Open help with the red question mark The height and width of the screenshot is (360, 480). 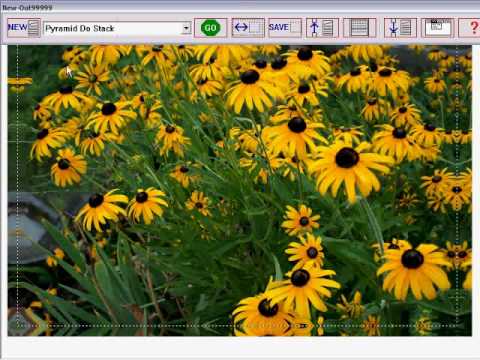click(x=470, y=28)
